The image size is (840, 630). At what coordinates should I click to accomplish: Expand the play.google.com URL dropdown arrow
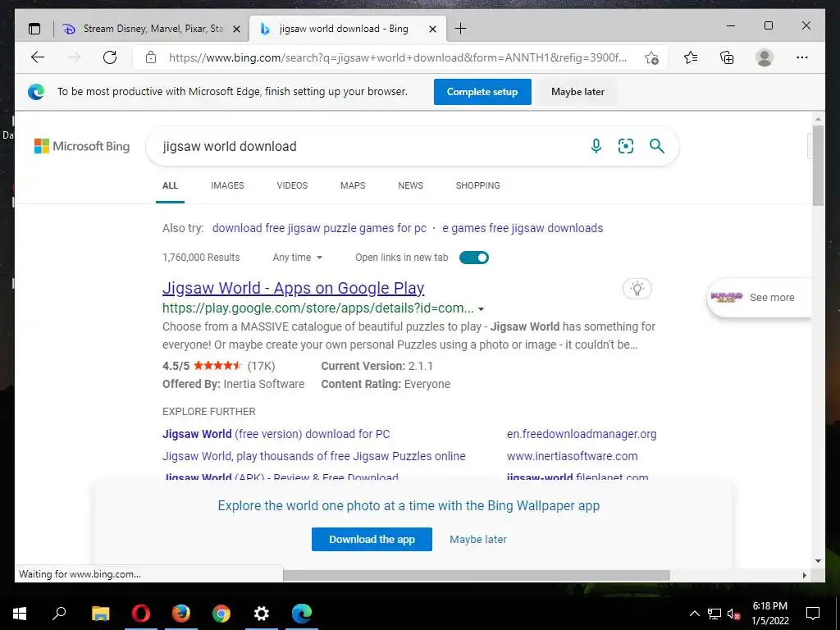pyautogui.click(x=481, y=309)
